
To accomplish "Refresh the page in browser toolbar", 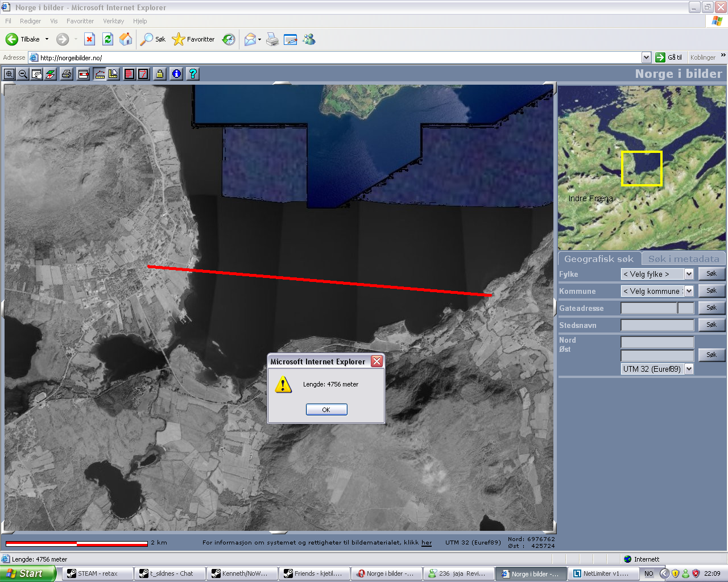I will (107, 39).
